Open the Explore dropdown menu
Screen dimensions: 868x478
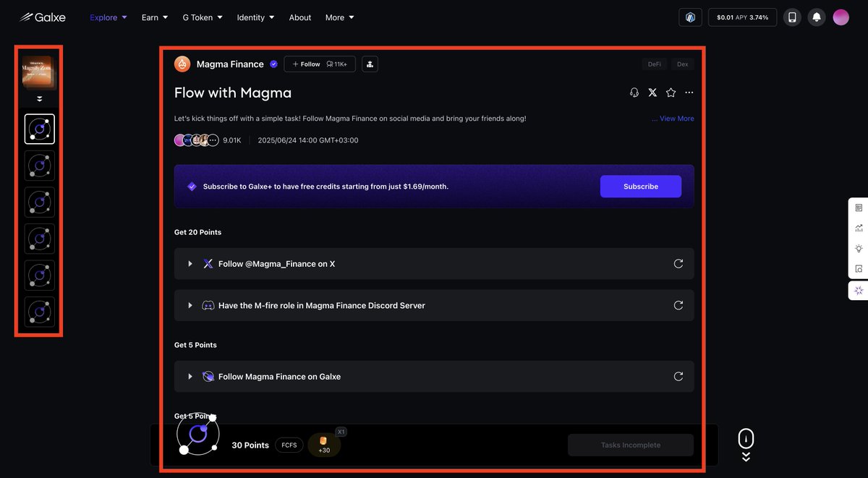[x=109, y=17]
